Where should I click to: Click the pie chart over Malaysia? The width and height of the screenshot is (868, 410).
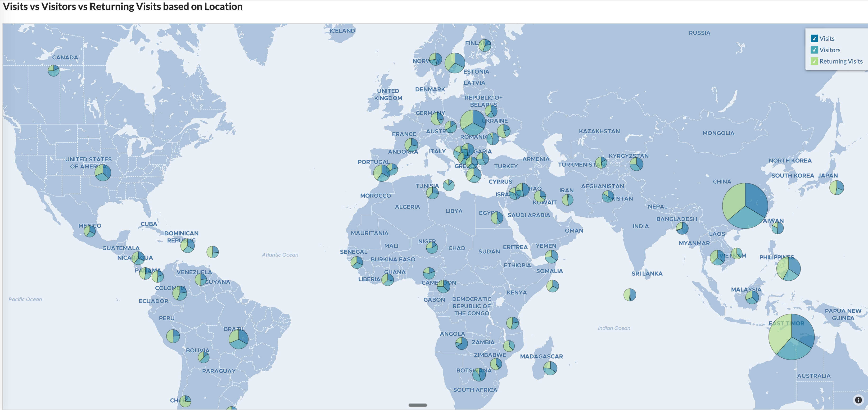click(752, 297)
